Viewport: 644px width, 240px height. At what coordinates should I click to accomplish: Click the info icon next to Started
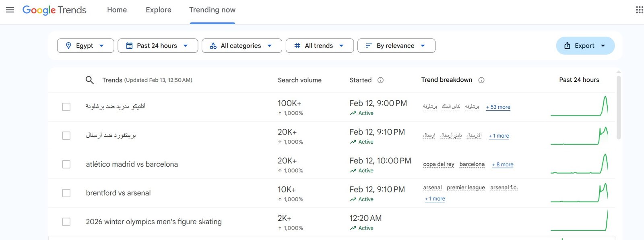[x=380, y=80]
